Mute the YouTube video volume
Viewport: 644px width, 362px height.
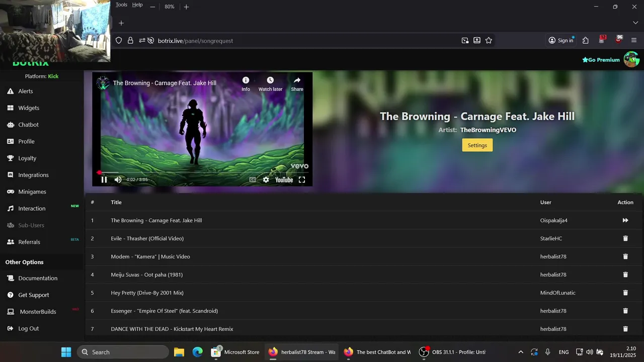pyautogui.click(x=118, y=179)
